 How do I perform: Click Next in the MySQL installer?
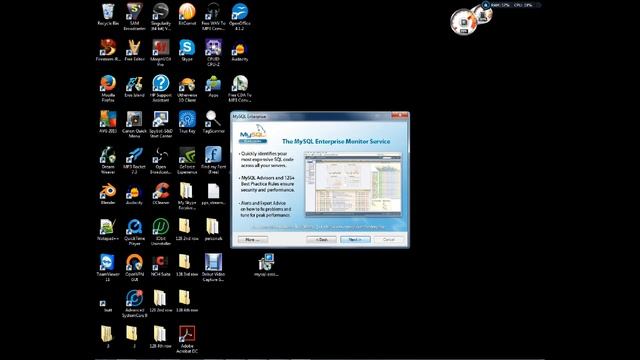click(355, 240)
